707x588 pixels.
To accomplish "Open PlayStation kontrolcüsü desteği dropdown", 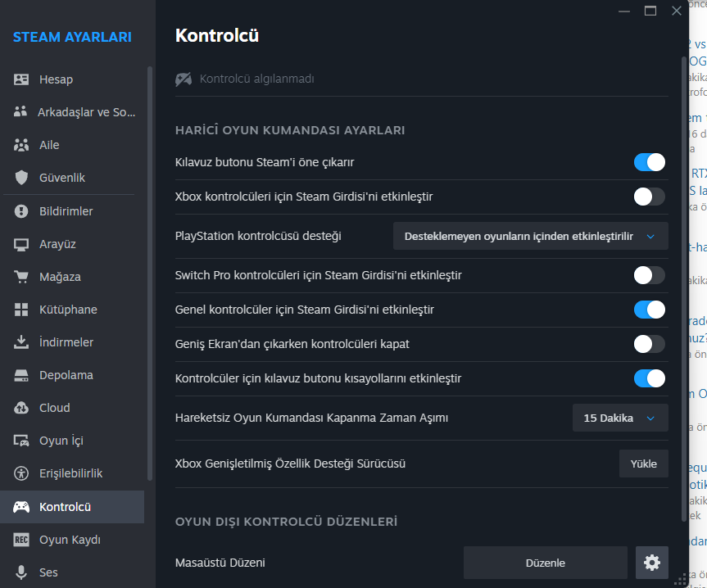I will 531,236.
